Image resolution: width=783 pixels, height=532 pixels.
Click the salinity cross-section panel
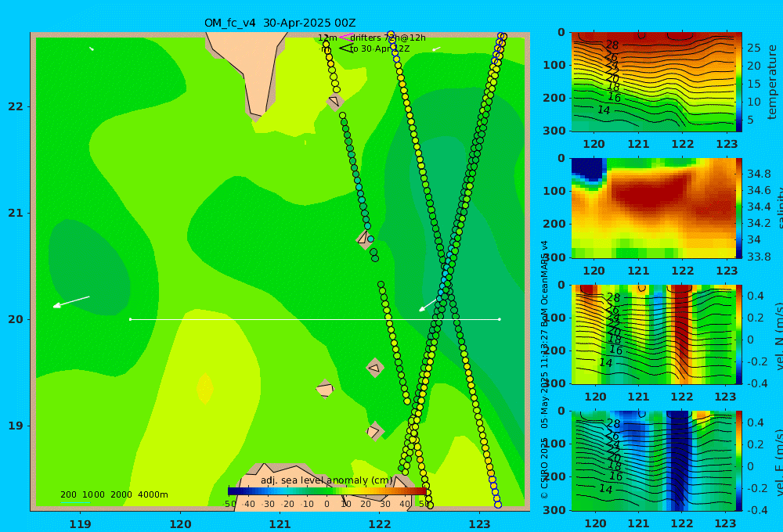tap(653, 208)
